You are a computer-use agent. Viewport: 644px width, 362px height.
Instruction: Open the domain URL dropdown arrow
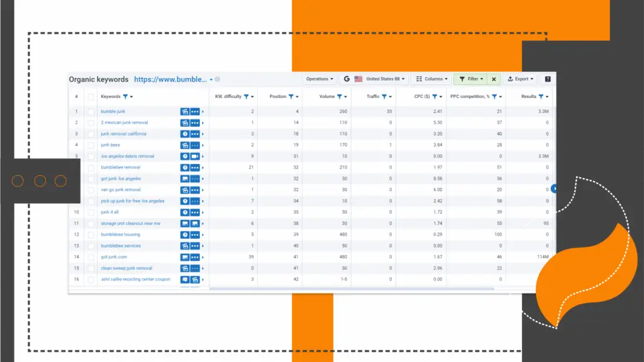coord(211,80)
